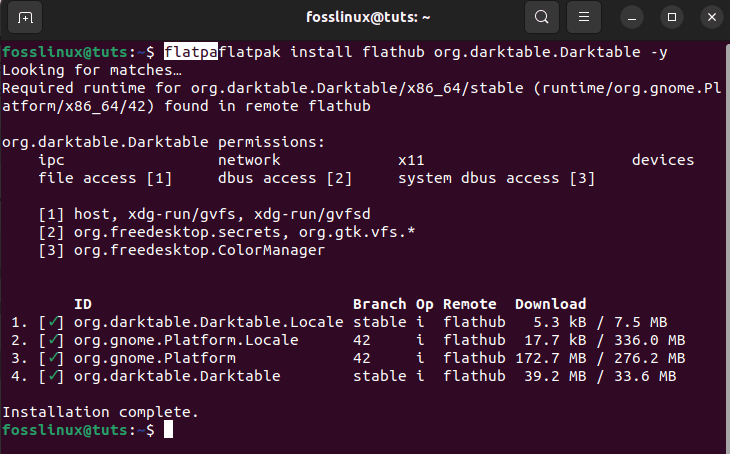Click the highlighted "flatpa" text selection
This screenshot has width=730, height=454.
click(190, 52)
